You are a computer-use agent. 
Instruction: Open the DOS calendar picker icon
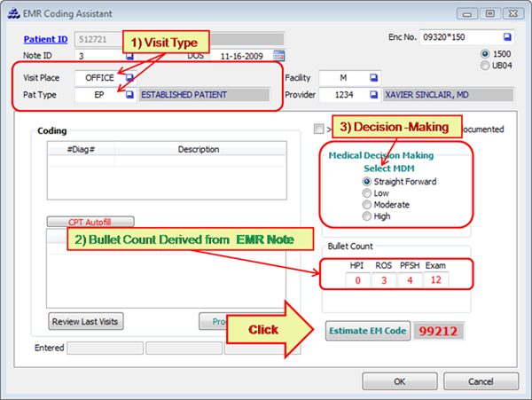(x=279, y=55)
